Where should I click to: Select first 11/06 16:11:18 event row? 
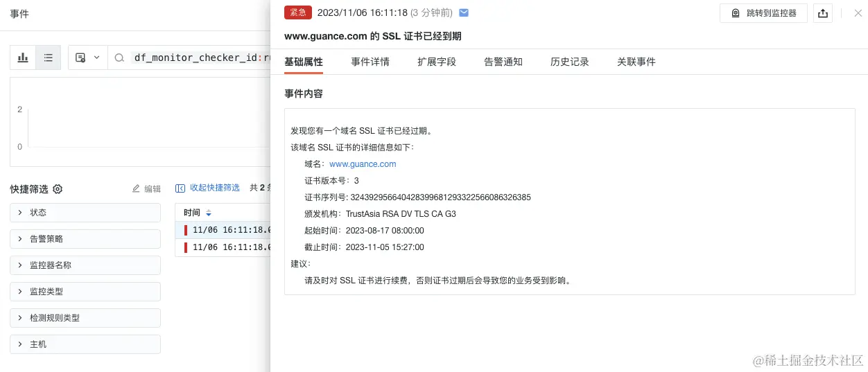pos(223,230)
